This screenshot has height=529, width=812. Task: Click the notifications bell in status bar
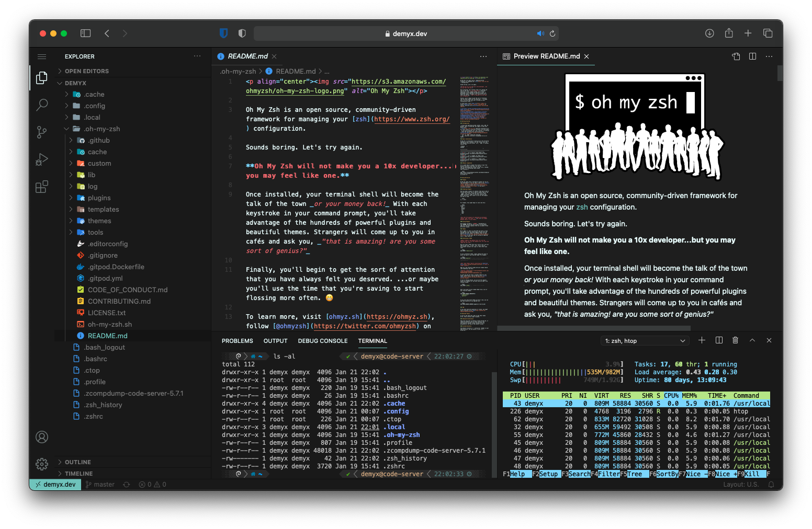(x=771, y=485)
